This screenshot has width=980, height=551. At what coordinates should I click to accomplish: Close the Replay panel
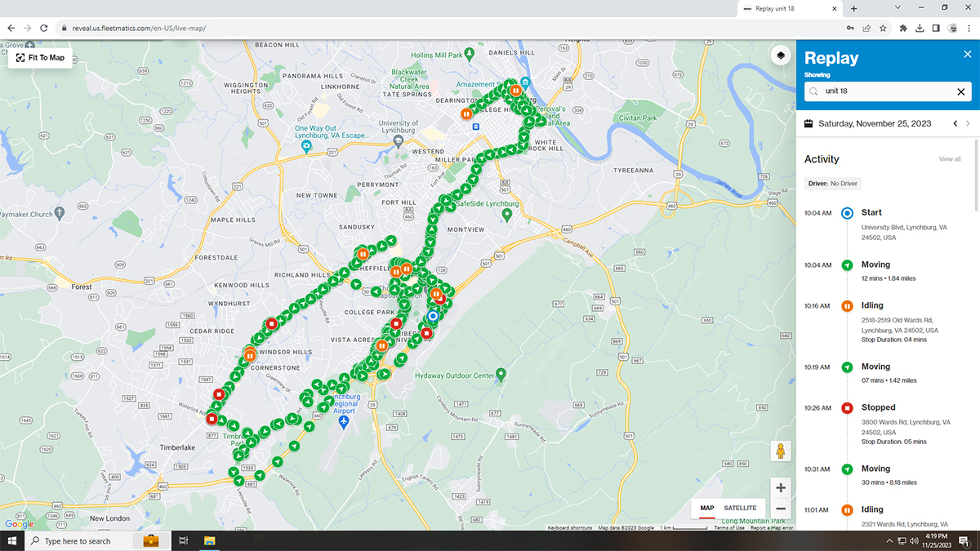click(x=967, y=55)
